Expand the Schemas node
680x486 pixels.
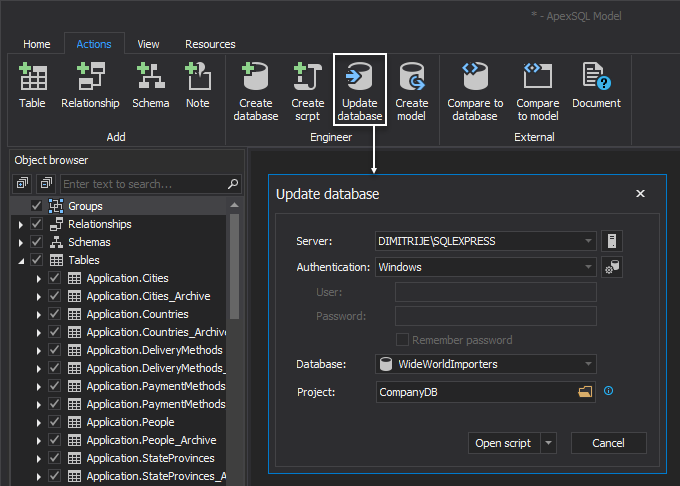click(20, 243)
